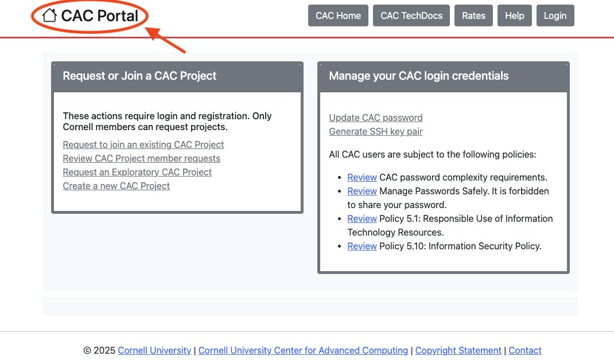
Task: Open Review CAC Project member requests
Action: (141, 158)
